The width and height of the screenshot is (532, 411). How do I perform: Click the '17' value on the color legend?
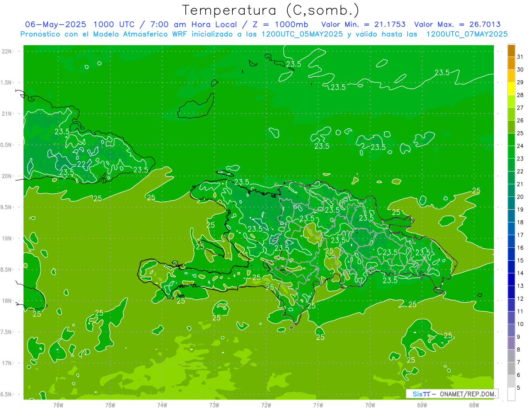[520, 235]
